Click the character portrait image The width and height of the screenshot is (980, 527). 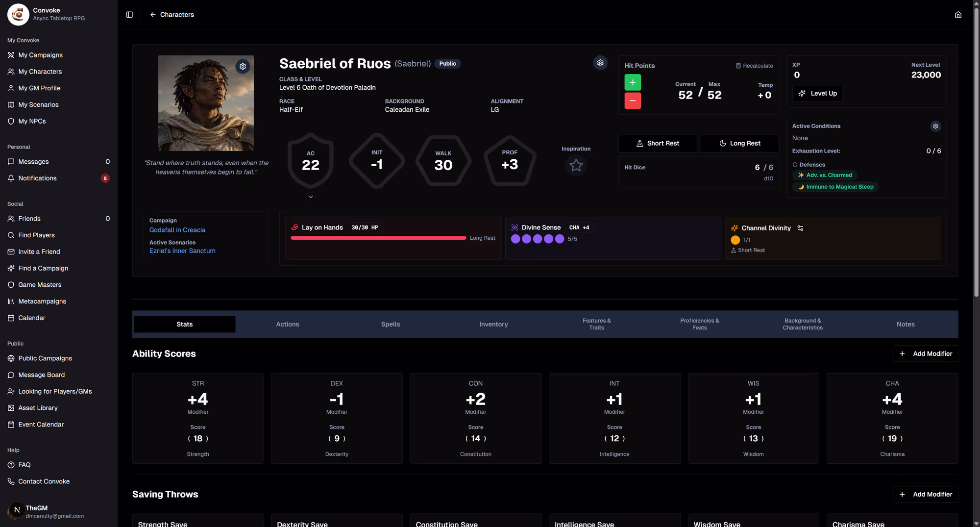pos(206,103)
